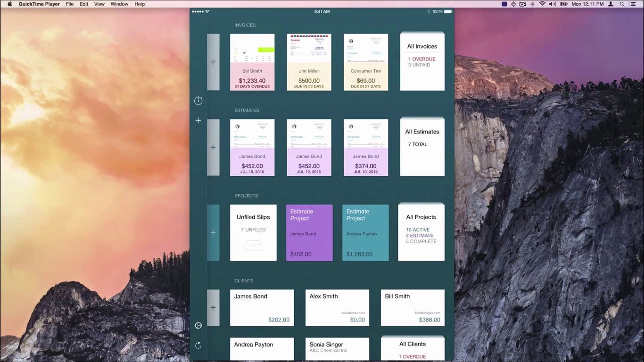The width and height of the screenshot is (644, 362).
Task: Click the Wi-Fi icon in the Mac menu bar
Action: tap(542, 4)
